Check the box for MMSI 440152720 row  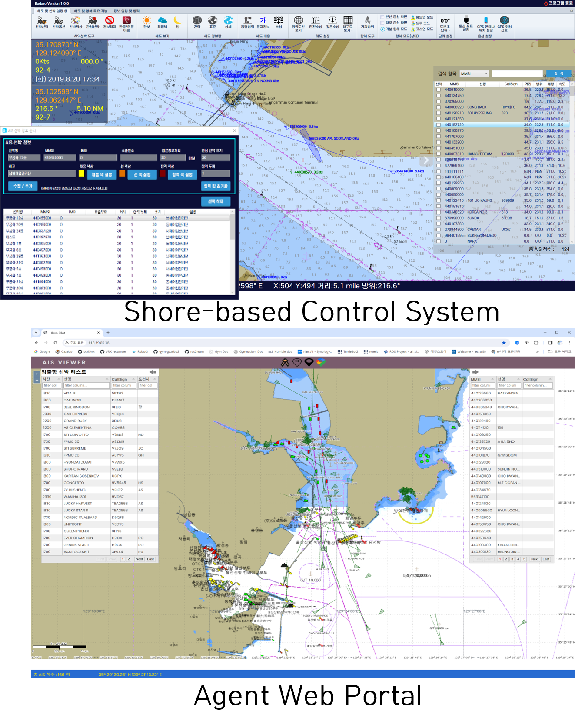tap(439, 125)
